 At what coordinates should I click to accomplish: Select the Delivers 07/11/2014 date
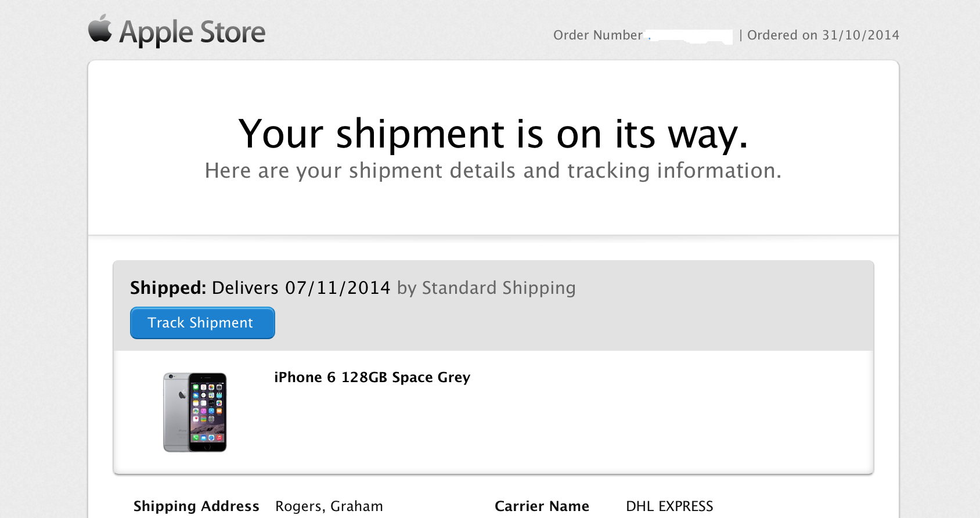point(301,288)
